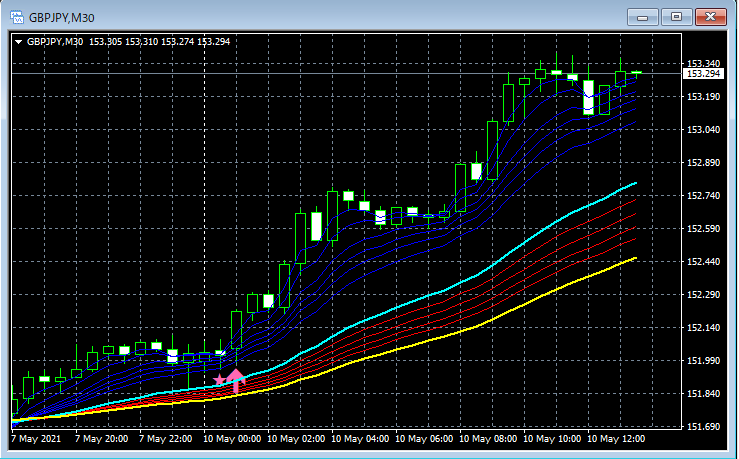Click the 10 May 04:00 time label
Image resolution: width=739 pixels, height=459 pixels.
360,439
